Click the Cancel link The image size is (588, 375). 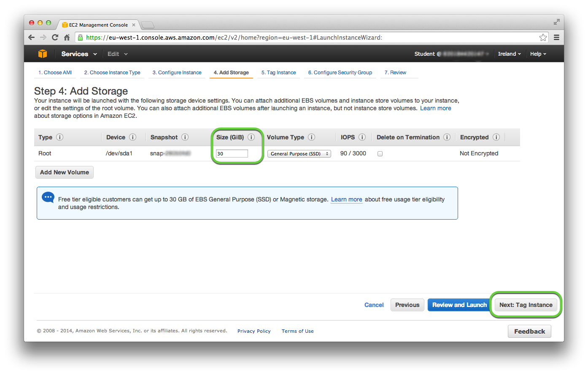(x=374, y=305)
